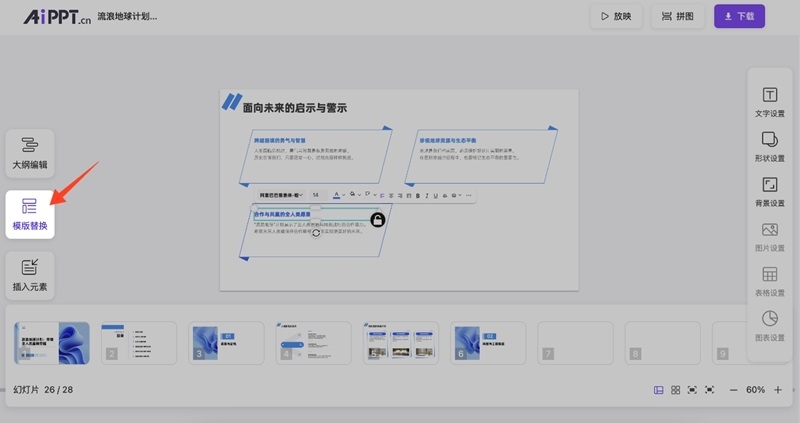Open 插入元素 insert element panel
This screenshot has width=800, height=423.
point(30,276)
